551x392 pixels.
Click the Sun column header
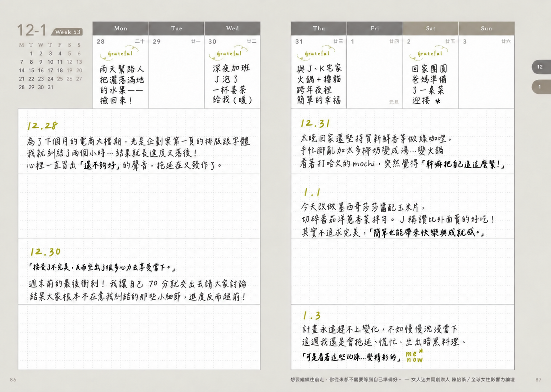pos(487,29)
